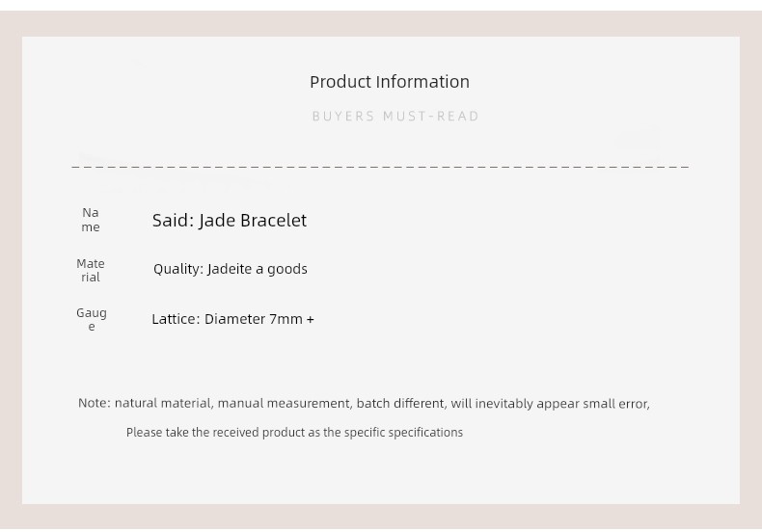Click the "Material" row label
The width and height of the screenshot is (762, 532).
click(91, 270)
